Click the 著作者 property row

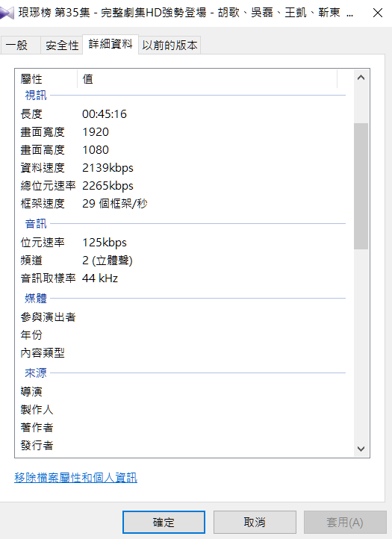pos(183,427)
